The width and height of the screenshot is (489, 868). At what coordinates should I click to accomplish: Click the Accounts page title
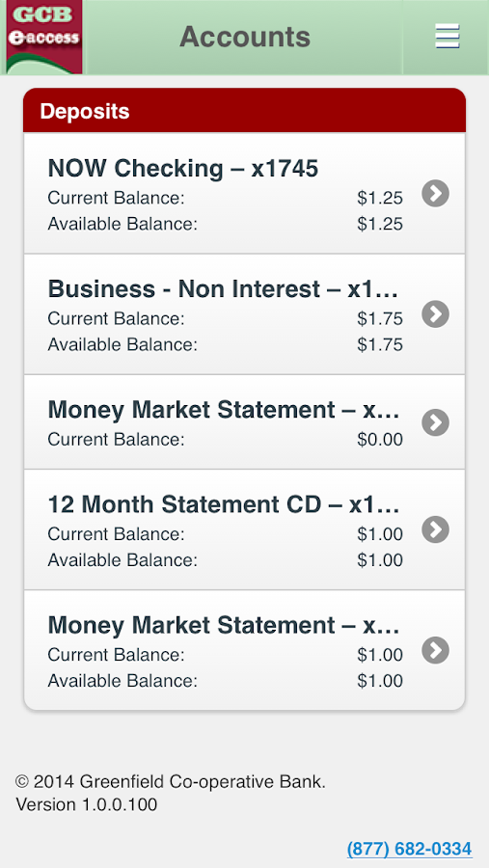coord(245,37)
